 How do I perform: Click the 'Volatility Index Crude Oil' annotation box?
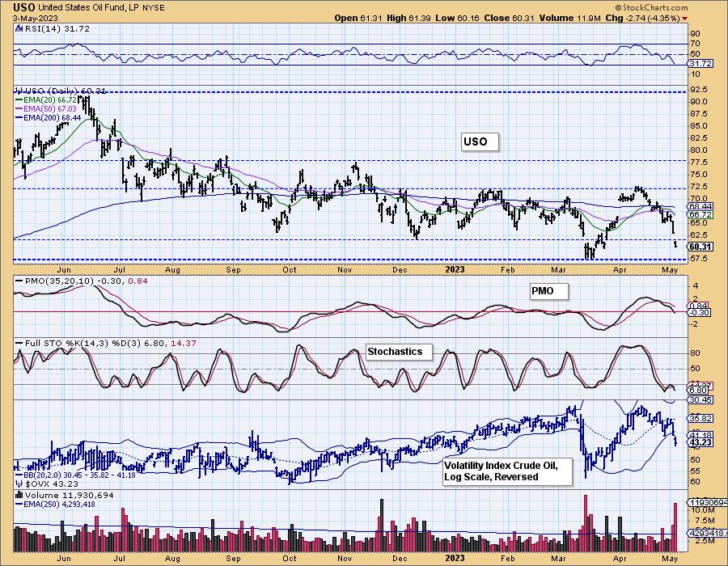[x=507, y=471]
